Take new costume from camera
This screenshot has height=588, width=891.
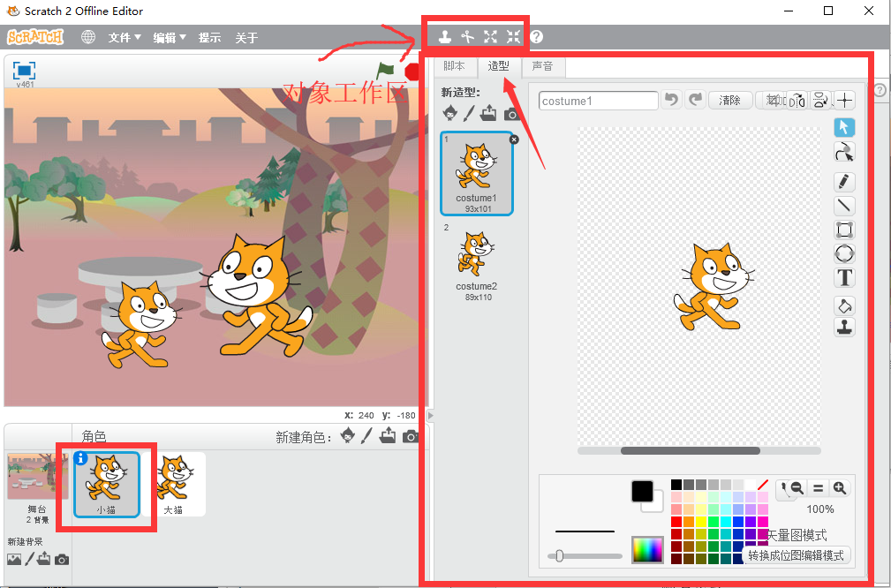[x=512, y=114]
